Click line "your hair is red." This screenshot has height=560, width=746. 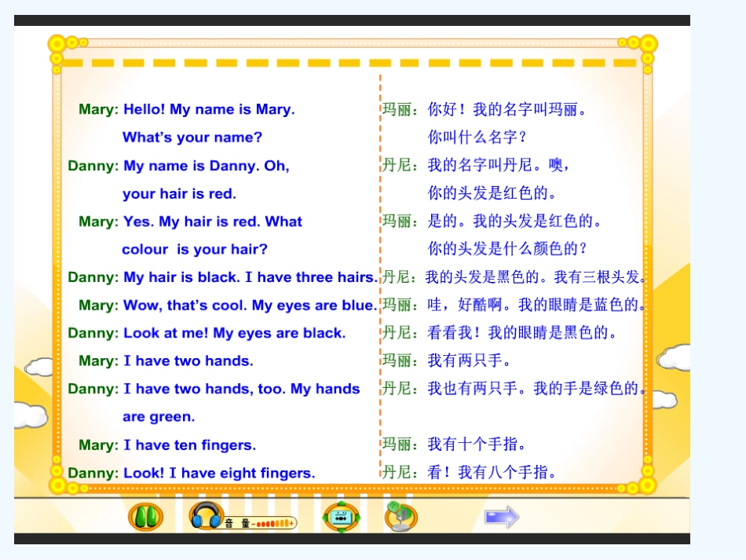pos(179,194)
